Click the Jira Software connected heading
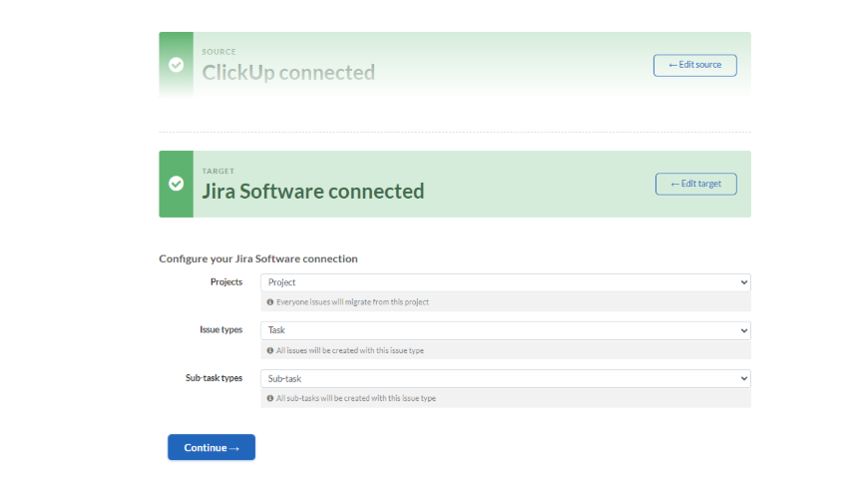The width and height of the screenshot is (868, 493). 312,191
